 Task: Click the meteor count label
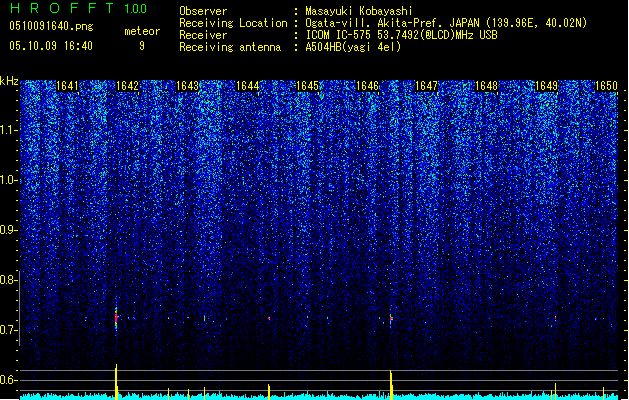[142, 31]
